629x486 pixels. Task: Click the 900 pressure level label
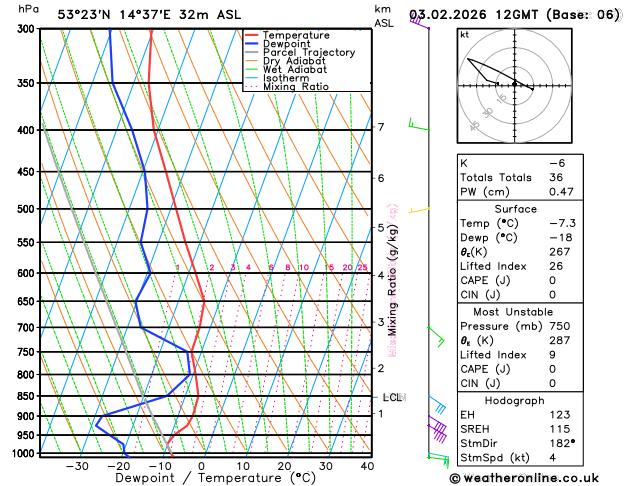click(28, 416)
